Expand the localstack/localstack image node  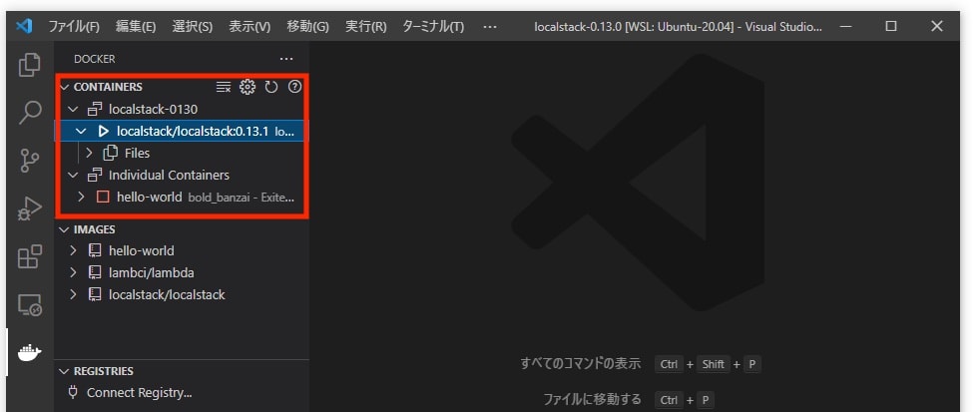coord(73,294)
